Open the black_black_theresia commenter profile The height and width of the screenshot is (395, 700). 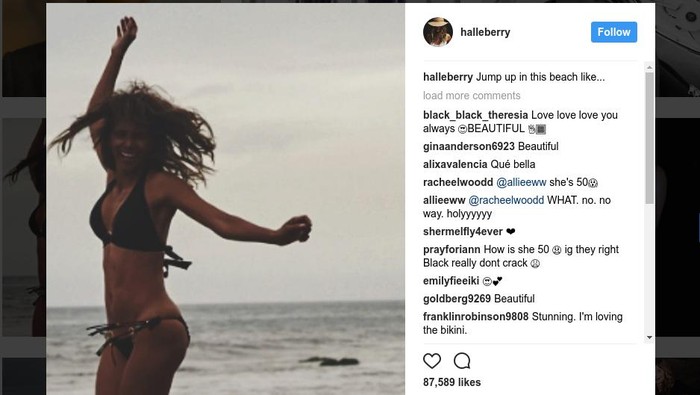click(x=475, y=115)
